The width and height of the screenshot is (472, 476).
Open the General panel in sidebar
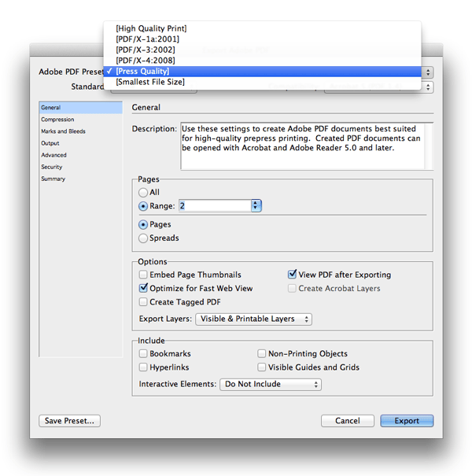(x=81, y=108)
